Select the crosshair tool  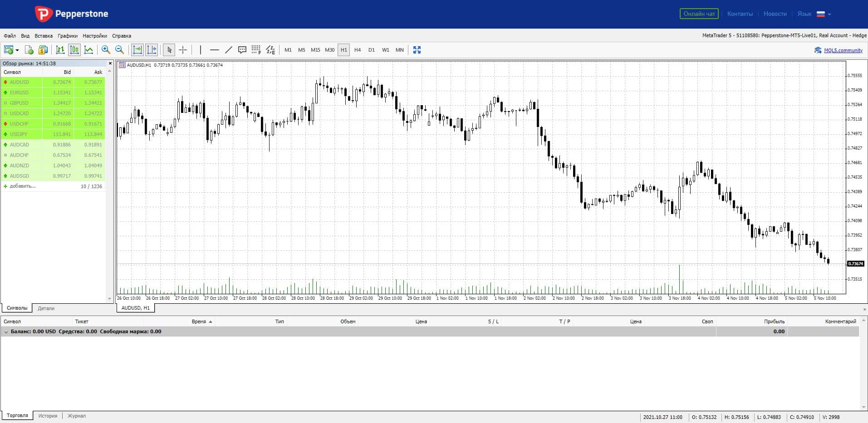tap(183, 50)
